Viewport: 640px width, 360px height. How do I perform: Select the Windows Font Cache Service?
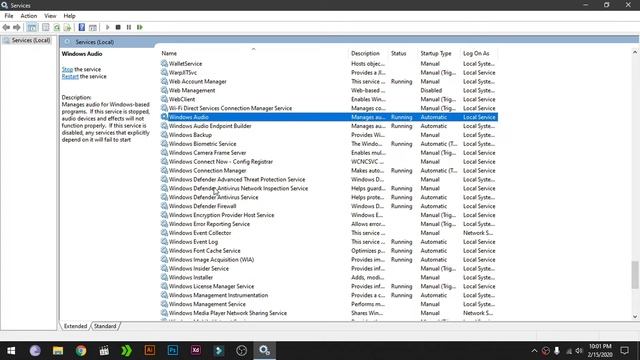click(x=329, y=251)
